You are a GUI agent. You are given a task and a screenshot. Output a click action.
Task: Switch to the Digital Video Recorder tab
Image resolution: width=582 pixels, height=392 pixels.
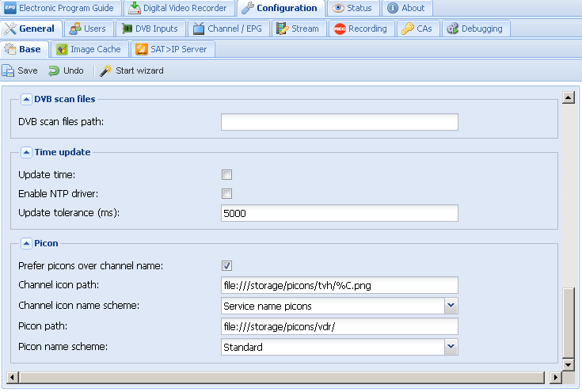(179, 8)
